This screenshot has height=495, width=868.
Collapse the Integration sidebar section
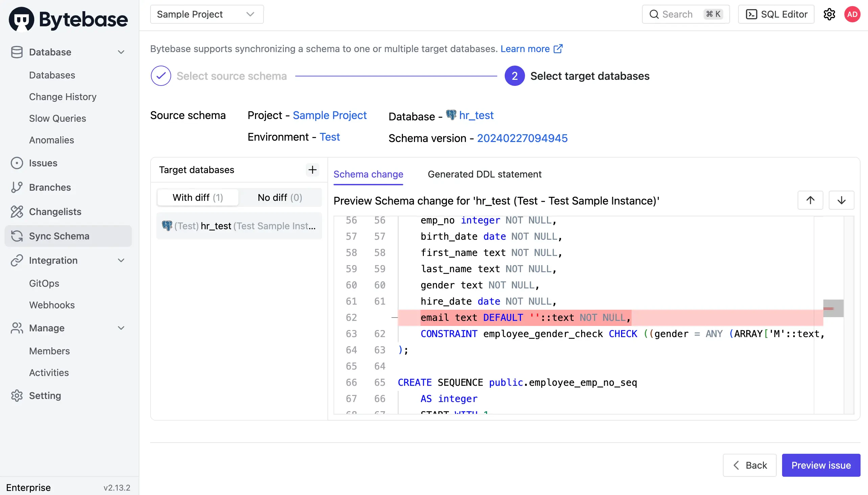121,260
